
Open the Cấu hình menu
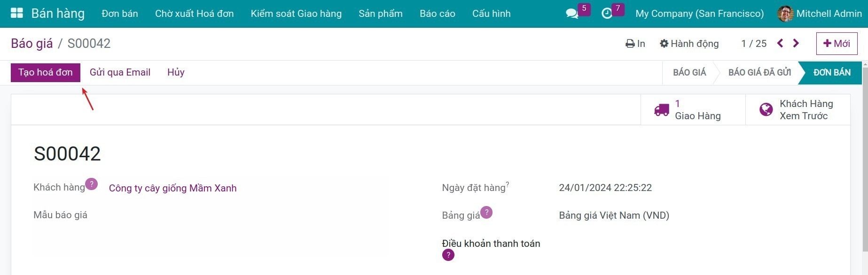[492, 14]
